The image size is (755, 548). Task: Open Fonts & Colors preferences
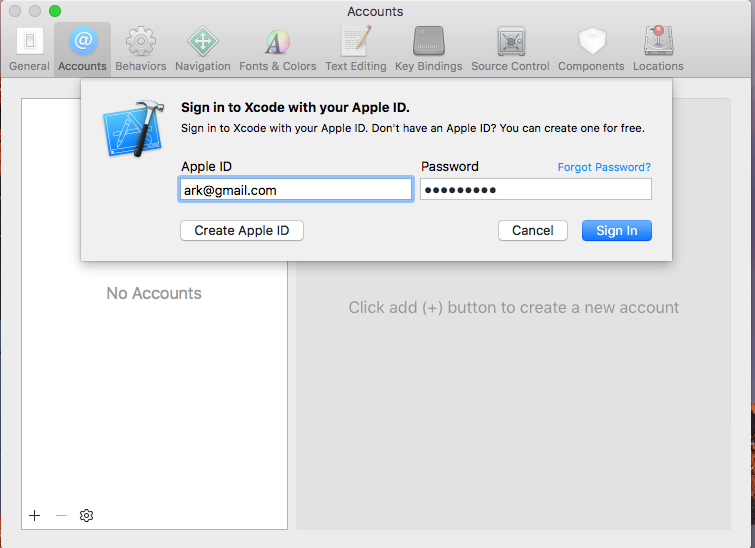click(278, 50)
